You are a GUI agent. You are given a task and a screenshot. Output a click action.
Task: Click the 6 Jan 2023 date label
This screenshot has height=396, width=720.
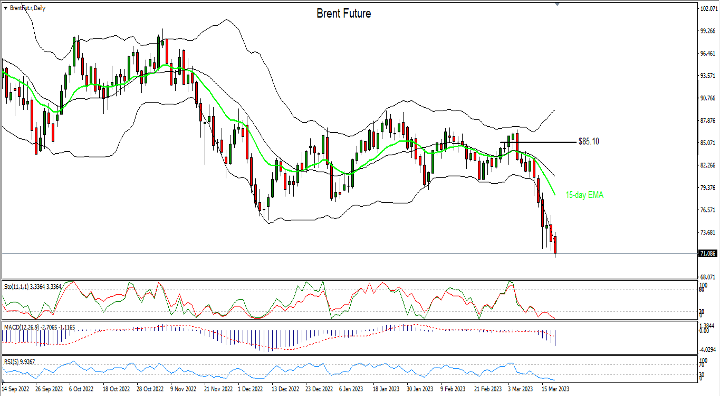[351, 389]
